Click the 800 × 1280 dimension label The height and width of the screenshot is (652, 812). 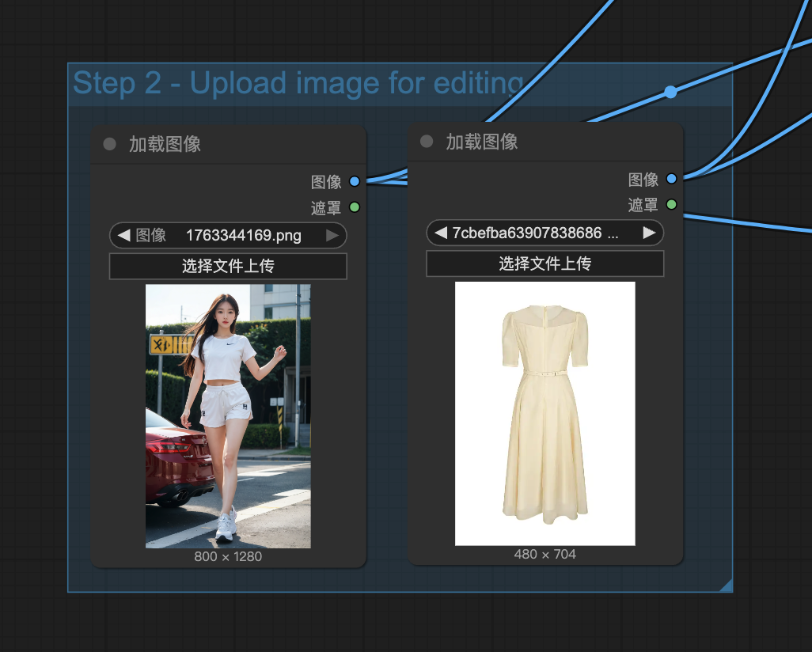[x=228, y=557]
